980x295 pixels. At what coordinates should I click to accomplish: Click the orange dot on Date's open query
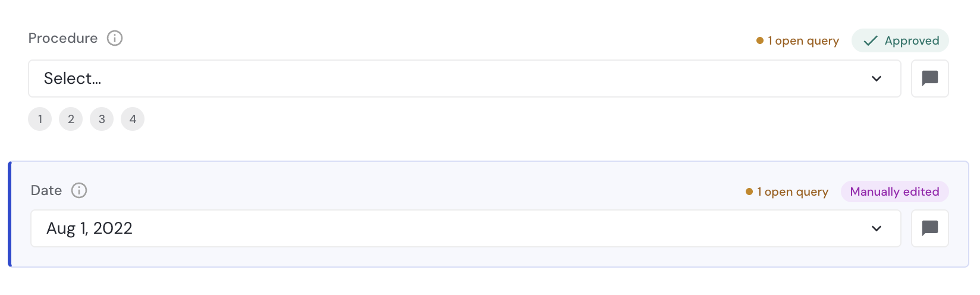[x=749, y=192]
